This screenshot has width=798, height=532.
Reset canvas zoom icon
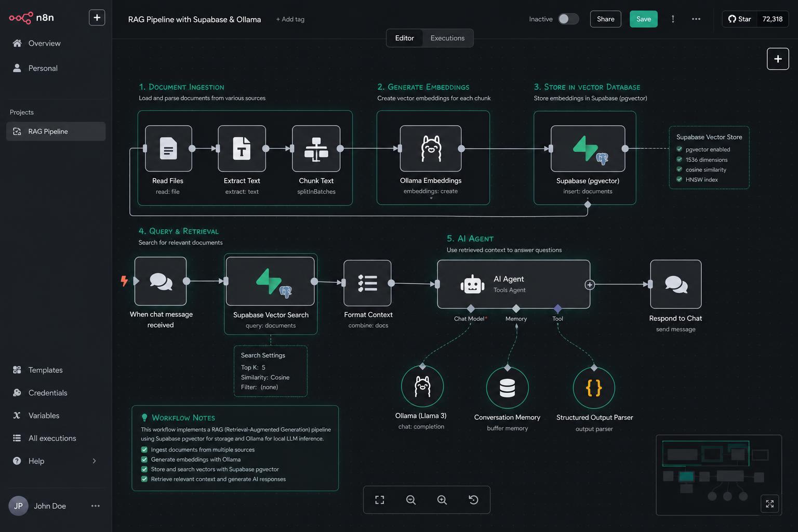click(x=473, y=500)
